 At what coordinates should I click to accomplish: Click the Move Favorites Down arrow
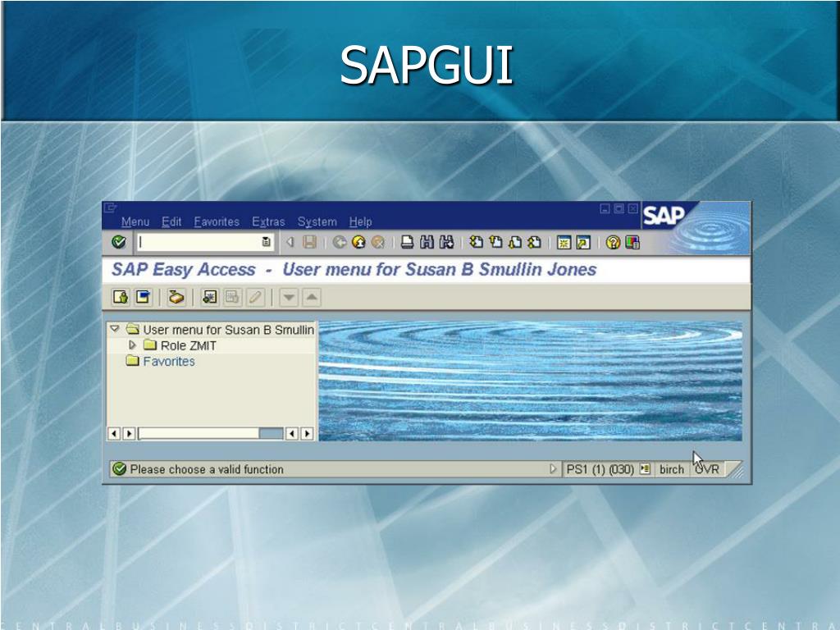289,297
